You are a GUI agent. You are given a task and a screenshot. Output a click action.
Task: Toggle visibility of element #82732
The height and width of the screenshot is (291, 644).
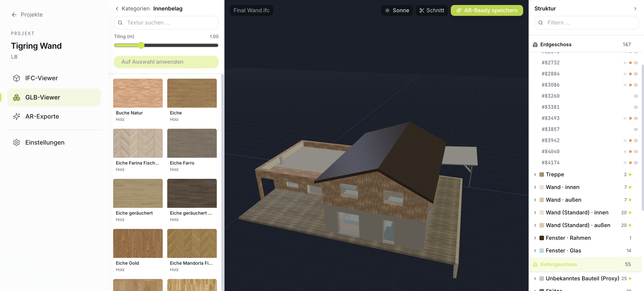(636, 63)
